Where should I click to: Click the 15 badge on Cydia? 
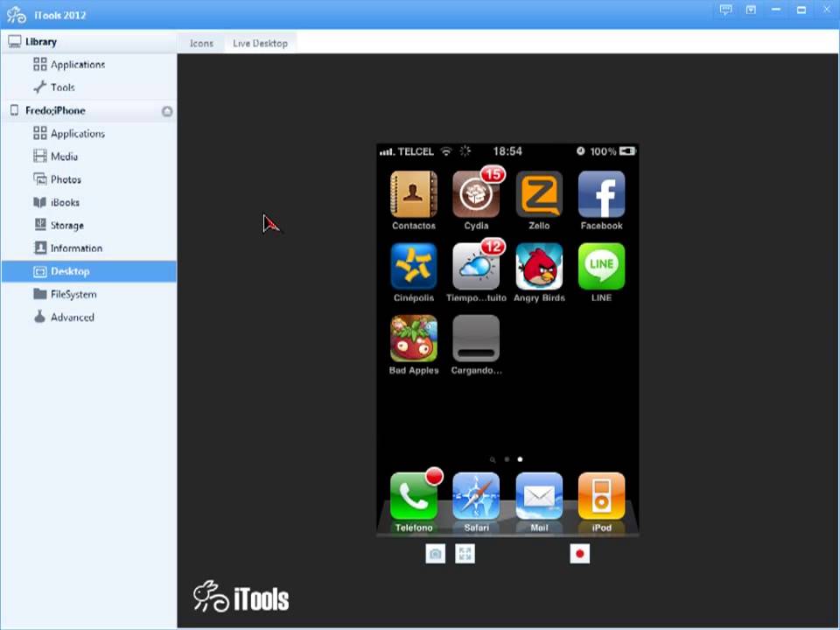pyautogui.click(x=493, y=174)
